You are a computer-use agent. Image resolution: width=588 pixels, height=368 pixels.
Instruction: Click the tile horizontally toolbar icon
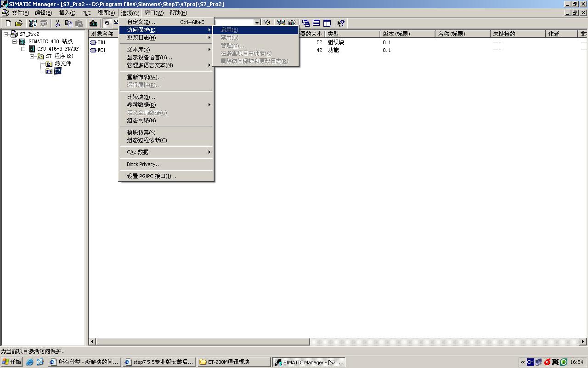point(317,23)
